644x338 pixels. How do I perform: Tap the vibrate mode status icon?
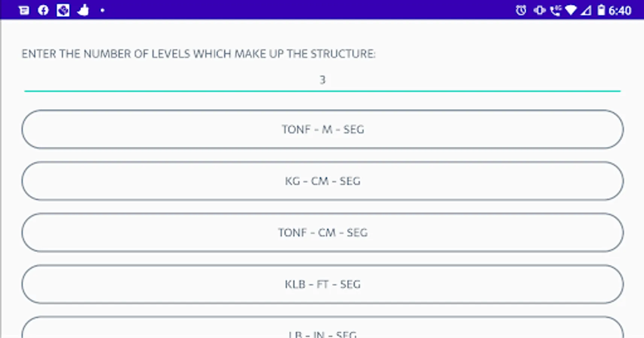(539, 10)
